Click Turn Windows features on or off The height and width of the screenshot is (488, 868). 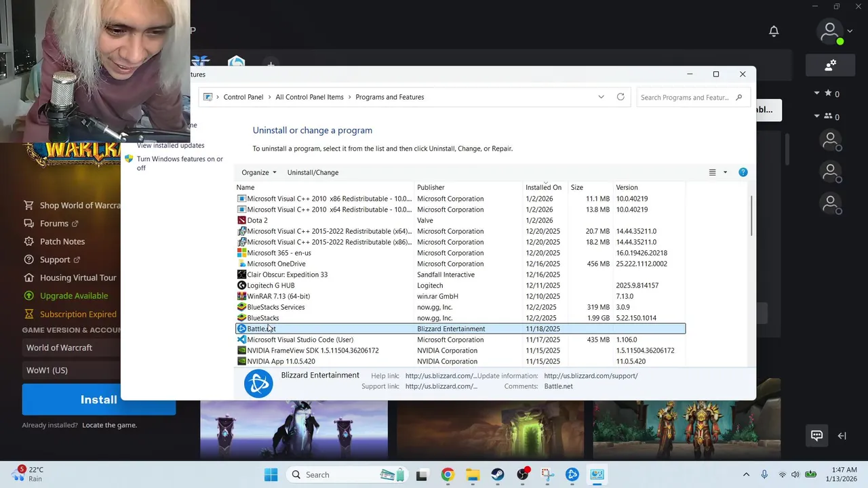180,163
